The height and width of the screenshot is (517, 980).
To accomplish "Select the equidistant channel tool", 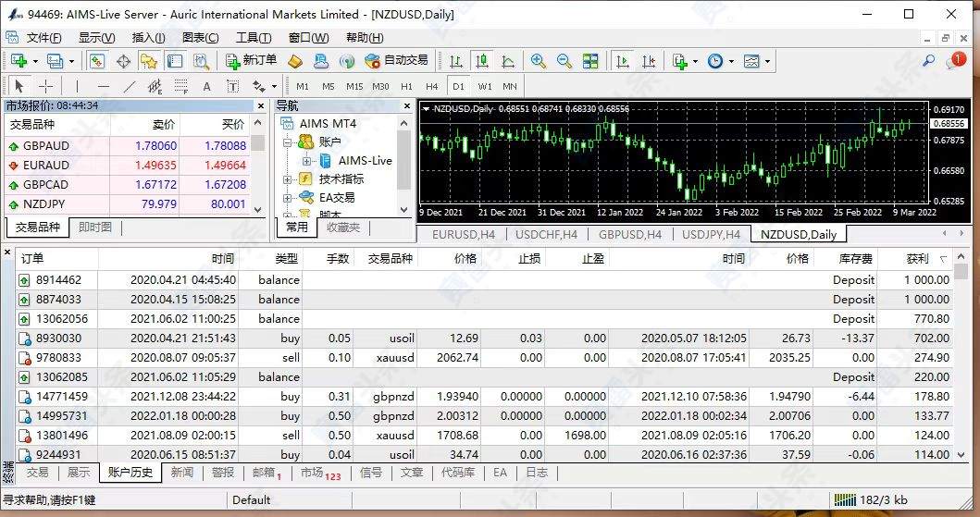I will pos(155,86).
